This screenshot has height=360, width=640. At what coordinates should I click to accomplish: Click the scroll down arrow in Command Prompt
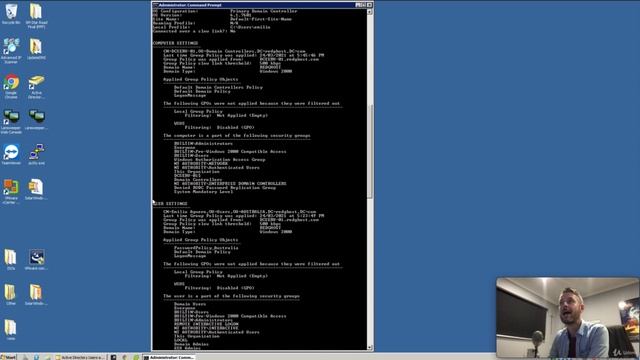pyautogui.click(x=370, y=347)
